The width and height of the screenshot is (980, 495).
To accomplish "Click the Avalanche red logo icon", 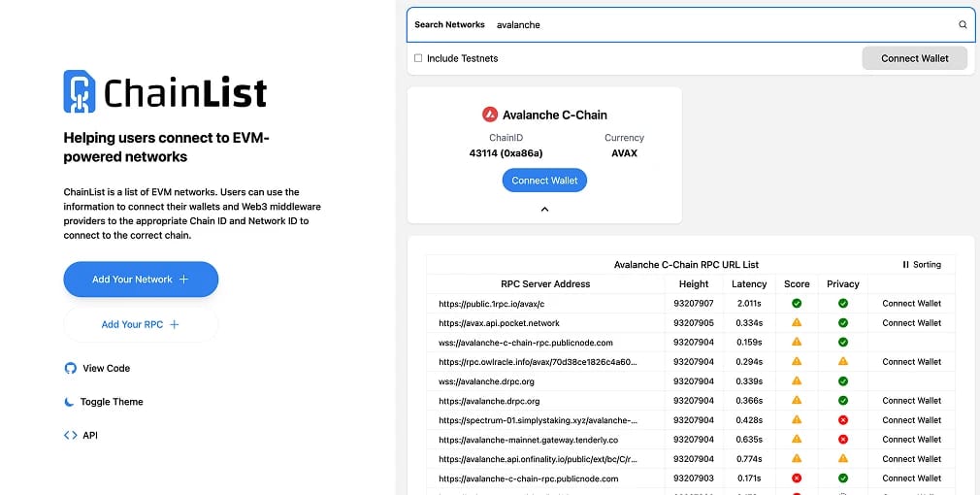I will [x=490, y=115].
